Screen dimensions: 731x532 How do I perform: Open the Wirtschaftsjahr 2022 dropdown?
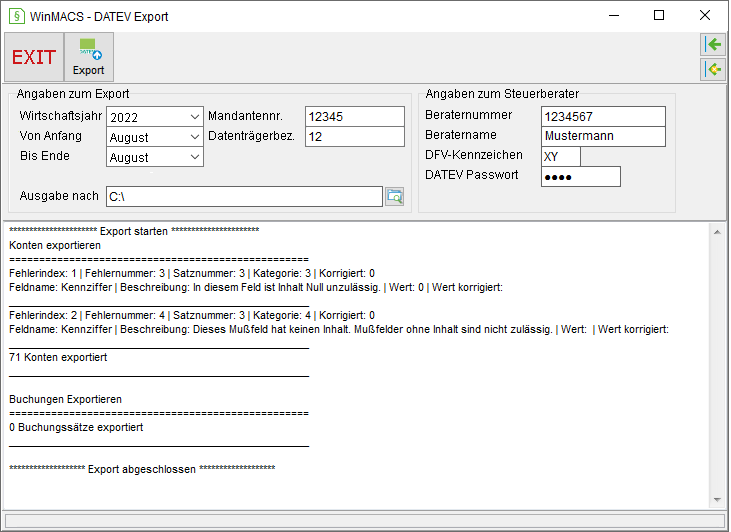(155, 117)
